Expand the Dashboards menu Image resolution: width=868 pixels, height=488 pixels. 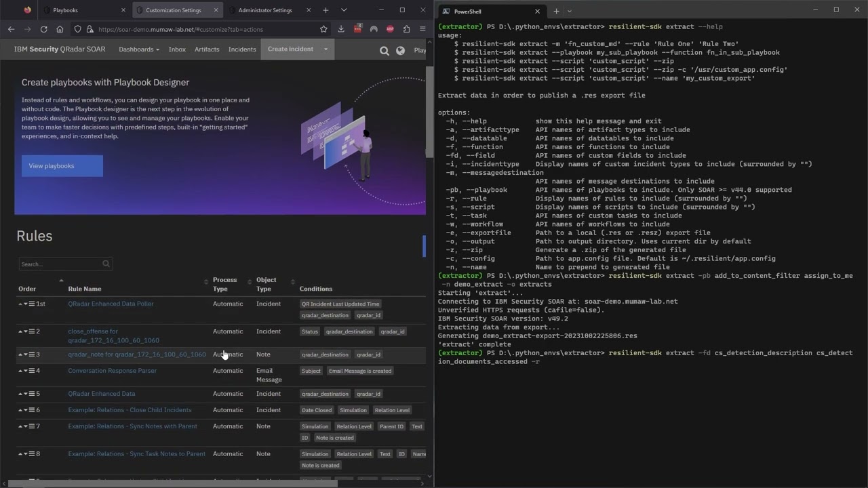139,49
